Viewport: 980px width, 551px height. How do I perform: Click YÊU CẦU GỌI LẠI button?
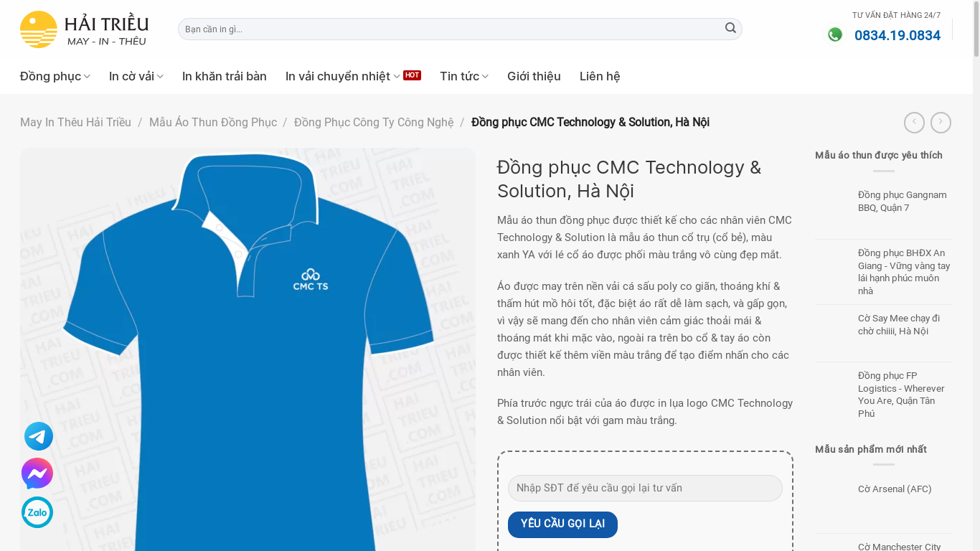click(x=562, y=524)
